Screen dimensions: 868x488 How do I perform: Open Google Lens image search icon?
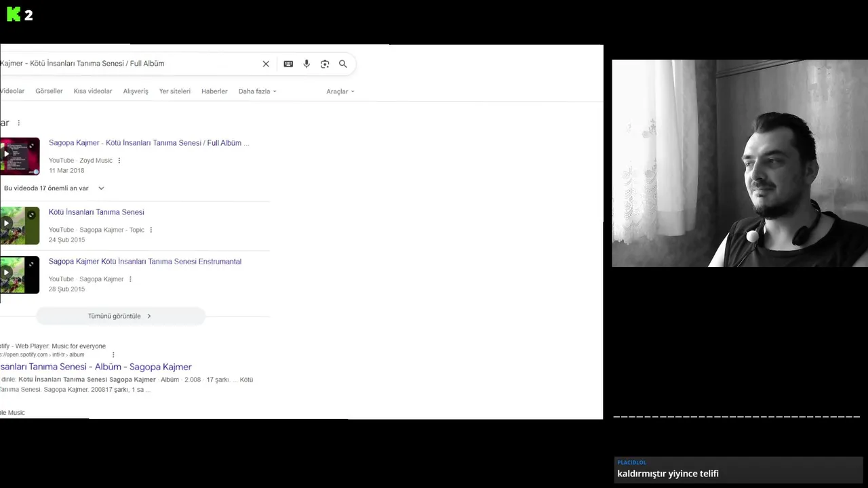(325, 64)
